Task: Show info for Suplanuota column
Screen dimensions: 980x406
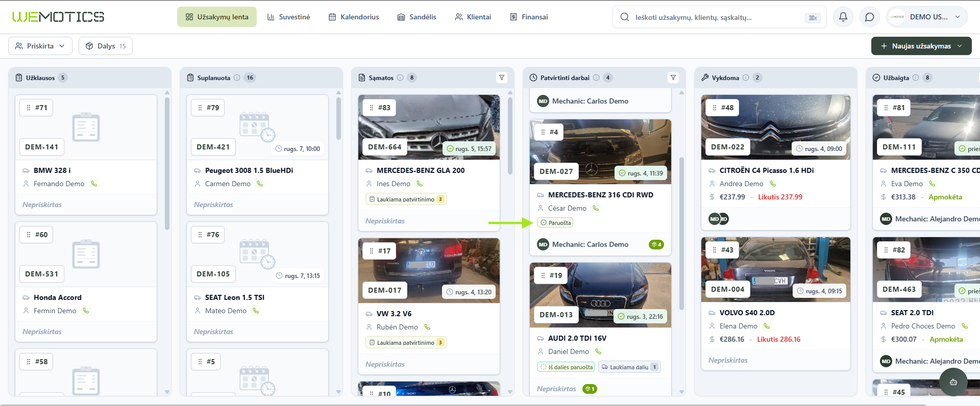Action: [x=237, y=78]
